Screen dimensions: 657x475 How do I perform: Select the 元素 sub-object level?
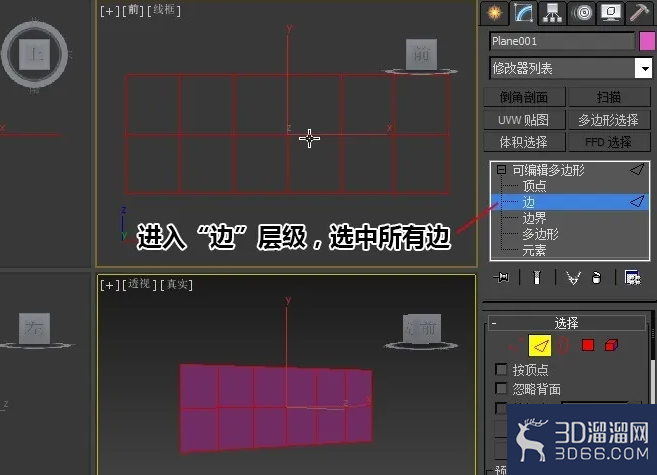534,250
